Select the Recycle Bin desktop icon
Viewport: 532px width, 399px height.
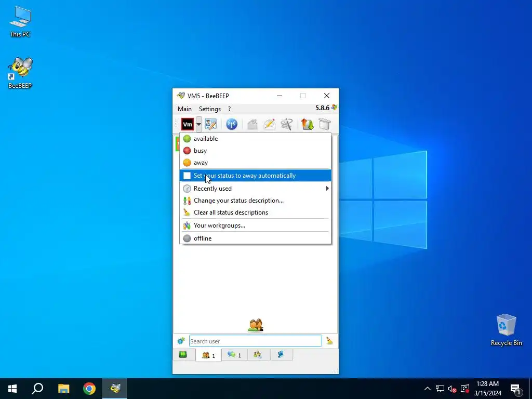[x=506, y=330]
